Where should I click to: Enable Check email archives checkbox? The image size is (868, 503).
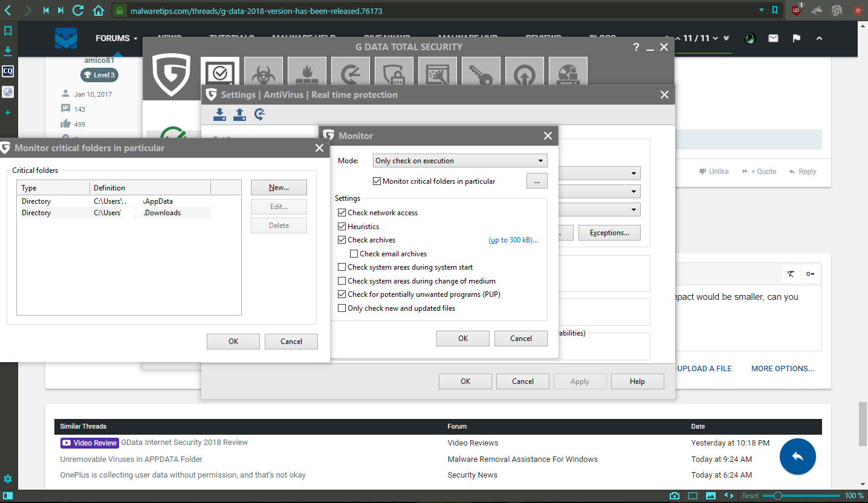[x=354, y=254]
